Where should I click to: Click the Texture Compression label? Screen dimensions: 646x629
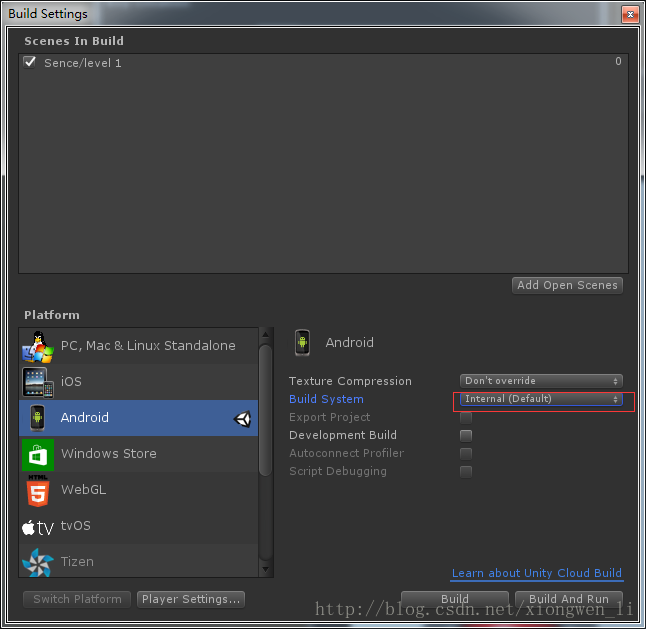click(350, 381)
